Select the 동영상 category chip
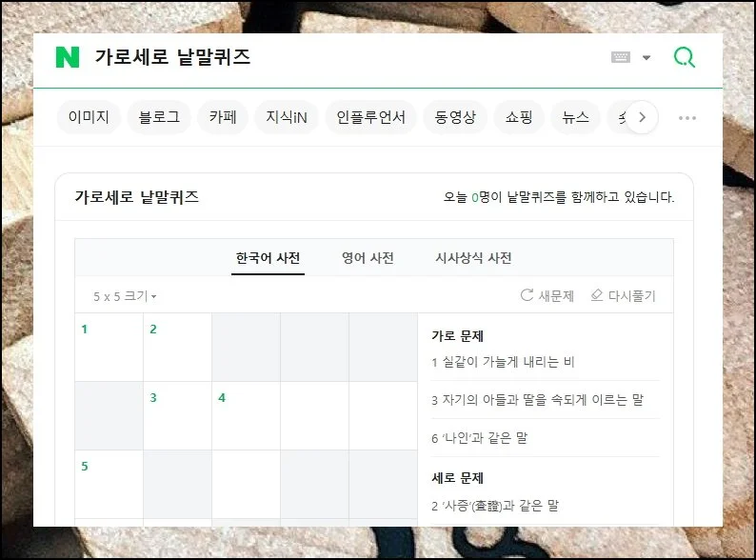 tap(455, 118)
